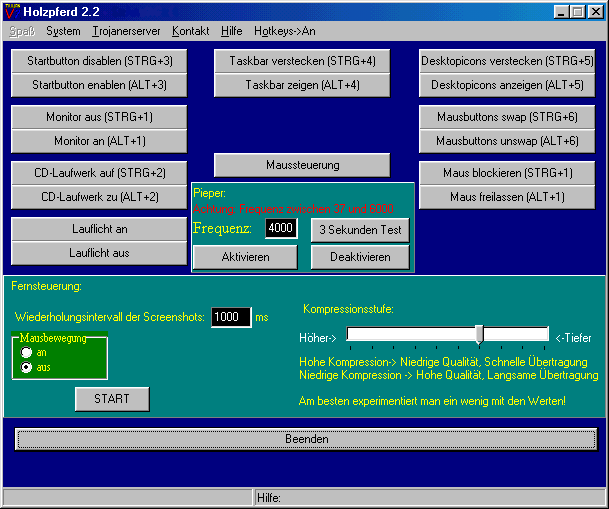The image size is (609, 509).
Task: Open the System menu
Action: (x=63, y=31)
